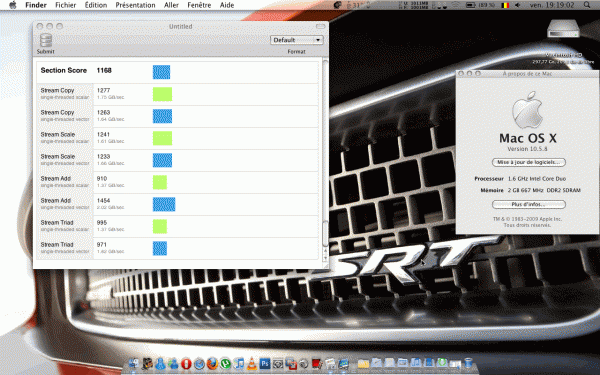Select Stream Scale row with score 1241
The width and height of the screenshot is (600, 375).
coord(178,138)
